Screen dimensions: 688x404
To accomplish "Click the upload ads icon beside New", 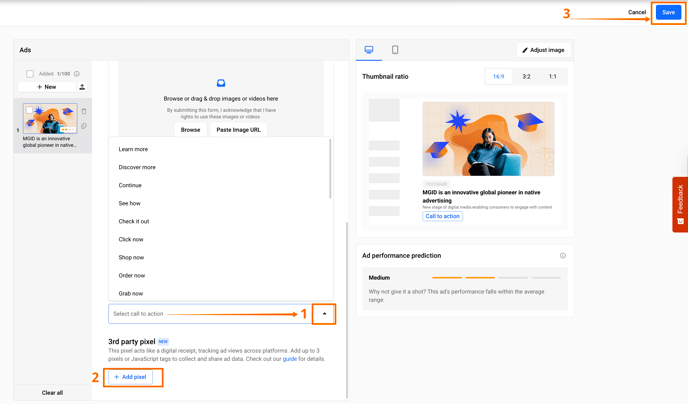I will (x=82, y=87).
